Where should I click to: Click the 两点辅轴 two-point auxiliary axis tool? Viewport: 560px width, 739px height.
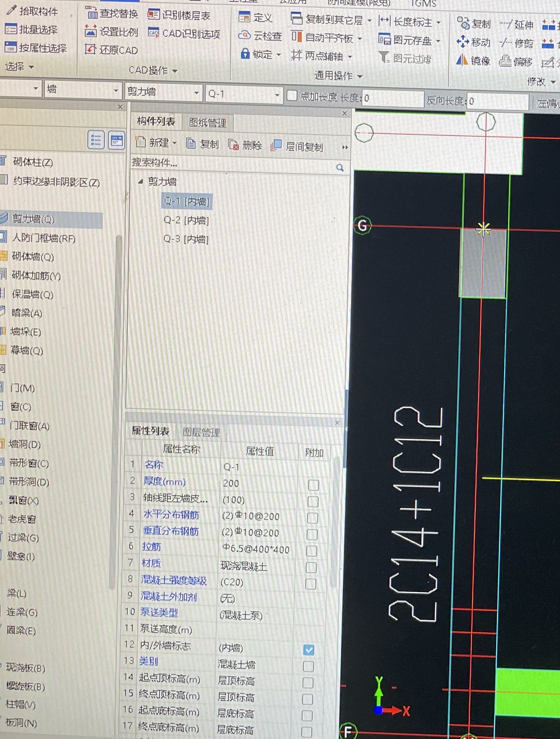pos(317,55)
